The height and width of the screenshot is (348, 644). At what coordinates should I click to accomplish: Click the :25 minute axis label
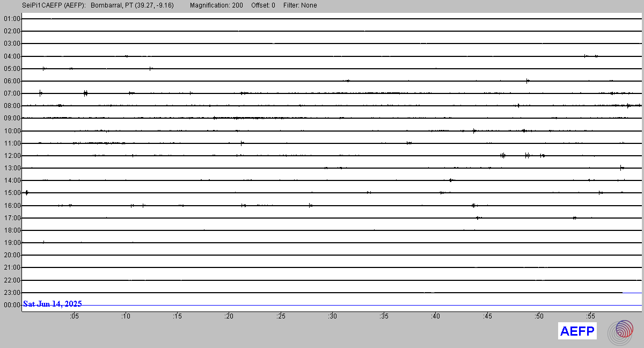click(x=281, y=316)
